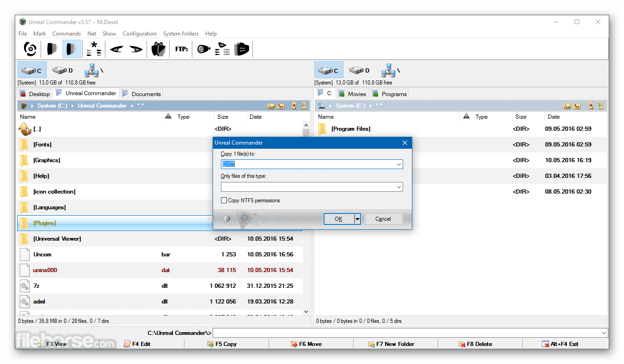This screenshot has width=624, height=364.
Task: Open the Commands menu
Action: click(x=67, y=34)
